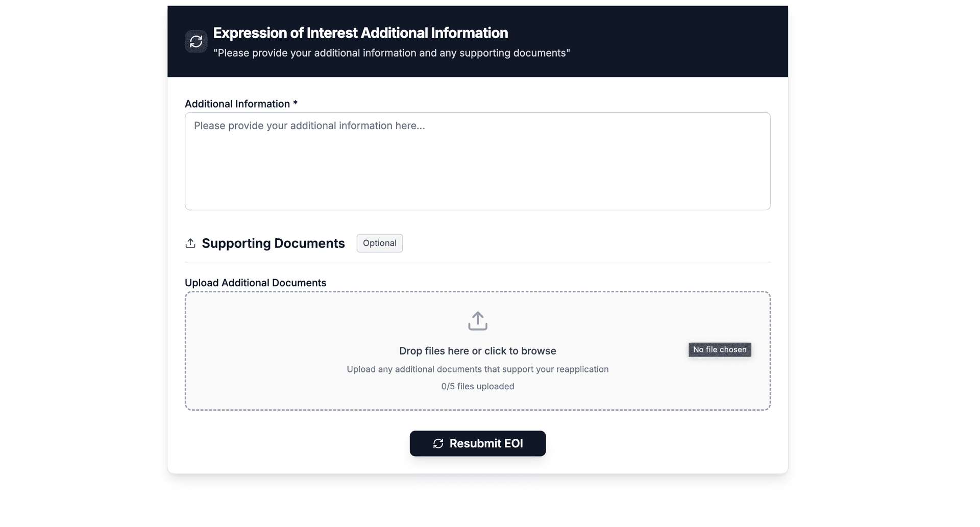Click inside the additional information text area
The image size is (980, 527).
tap(477, 161)
